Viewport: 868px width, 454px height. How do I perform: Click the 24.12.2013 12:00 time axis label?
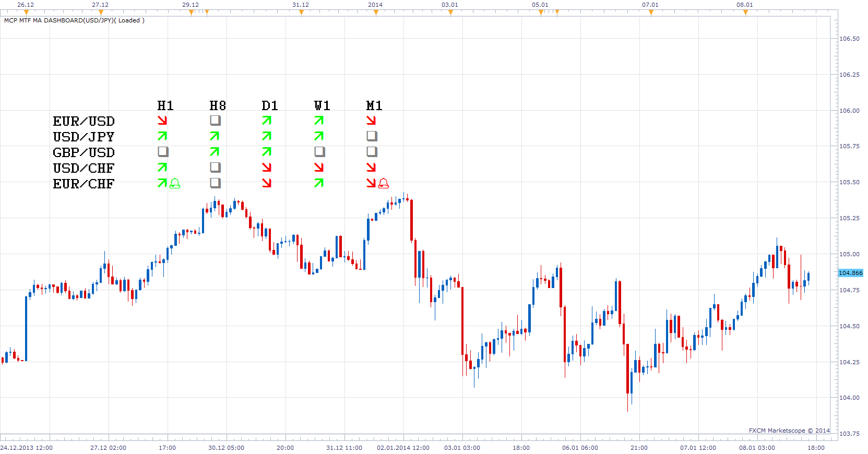(x=27, y=448)
